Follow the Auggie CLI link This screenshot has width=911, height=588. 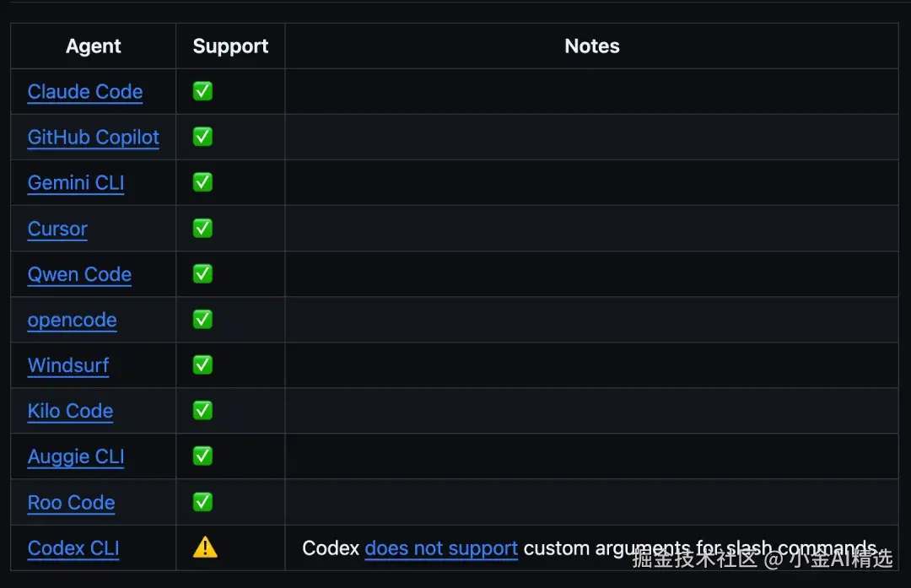76,456
